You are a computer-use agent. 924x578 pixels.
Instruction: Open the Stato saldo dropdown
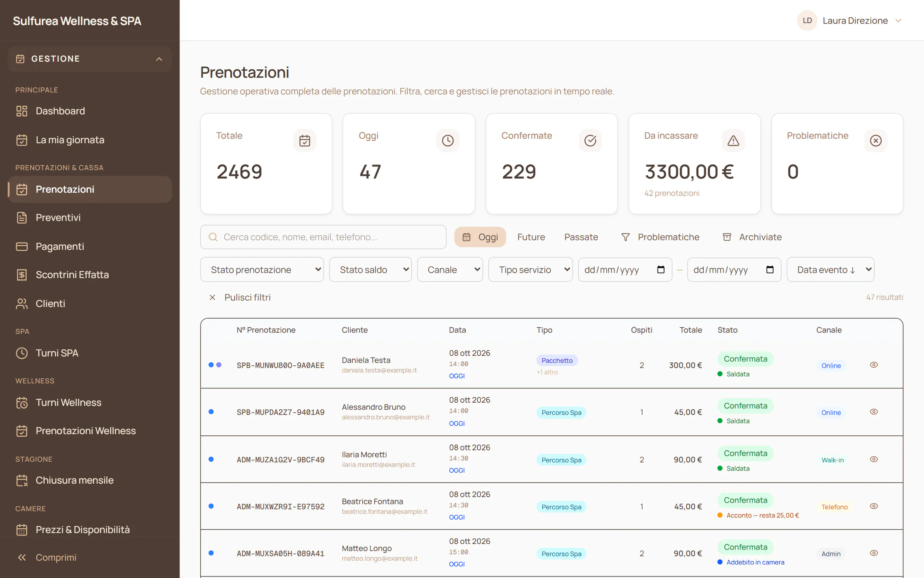(370, 270)
